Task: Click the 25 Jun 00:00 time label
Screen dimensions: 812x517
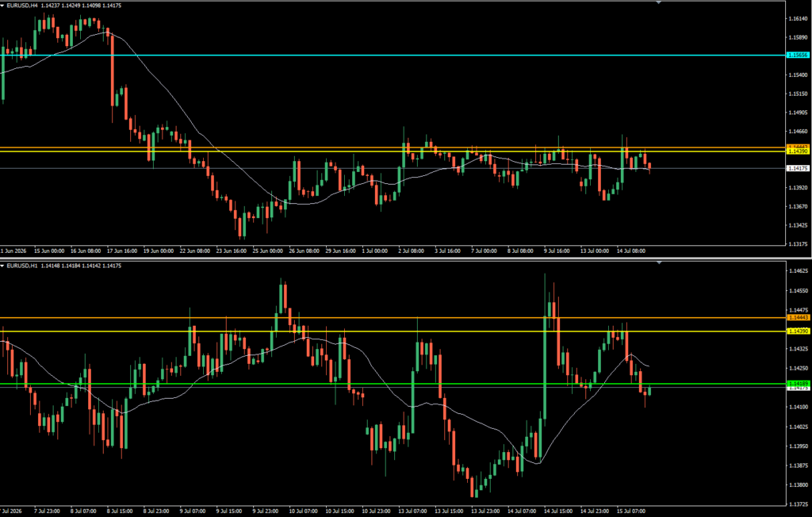Action: [x=268, y=251]
